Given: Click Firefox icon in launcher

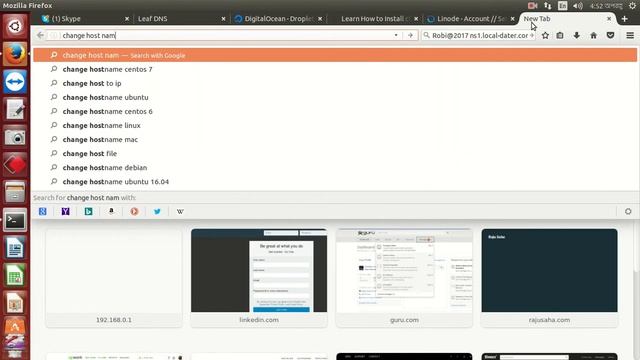Looking at the screenshot, I should point(15,54).
